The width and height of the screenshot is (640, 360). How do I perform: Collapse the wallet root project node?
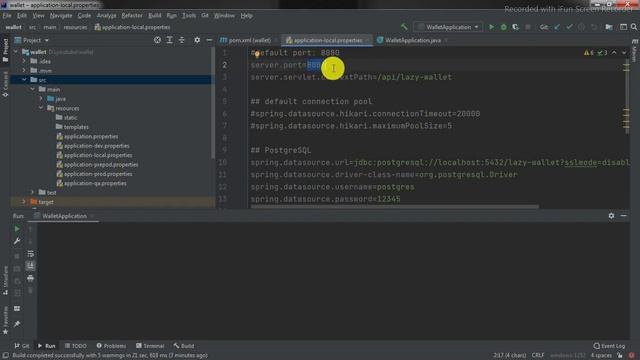16,52
